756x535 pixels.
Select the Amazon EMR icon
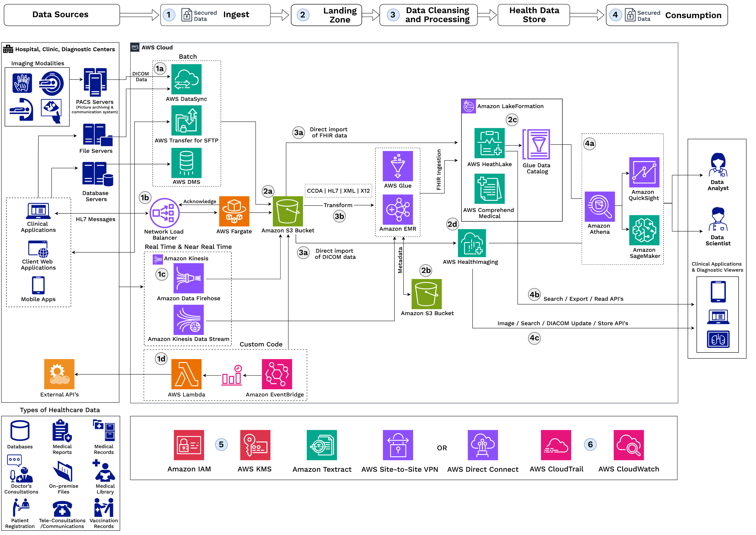pyautogui.click(x=398, y=209)
